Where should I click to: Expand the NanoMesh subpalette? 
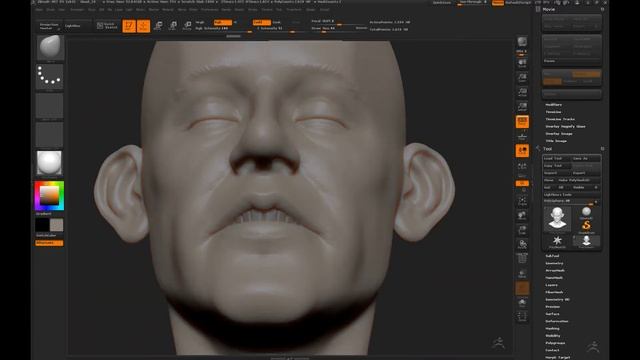tap(554, 278)
